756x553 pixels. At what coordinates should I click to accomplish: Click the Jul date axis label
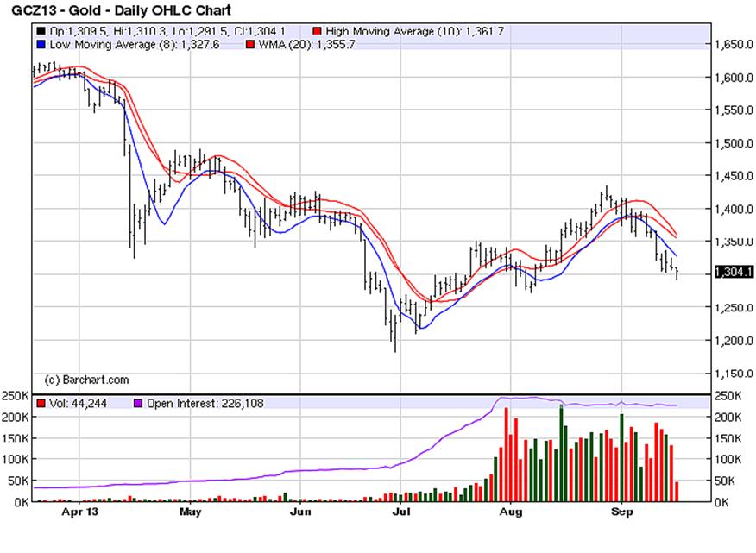point(402,512)
